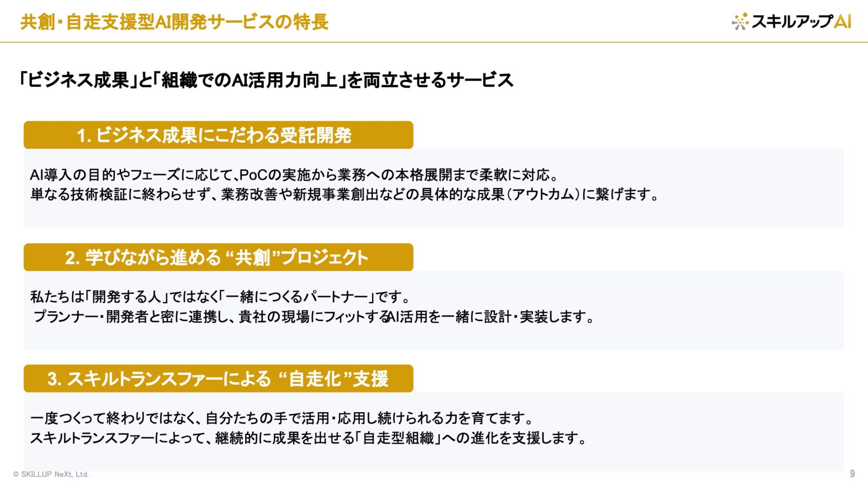Viewport: 868px width, 488px height.
Task: Click the page number 9
Action: coord(852,473)
